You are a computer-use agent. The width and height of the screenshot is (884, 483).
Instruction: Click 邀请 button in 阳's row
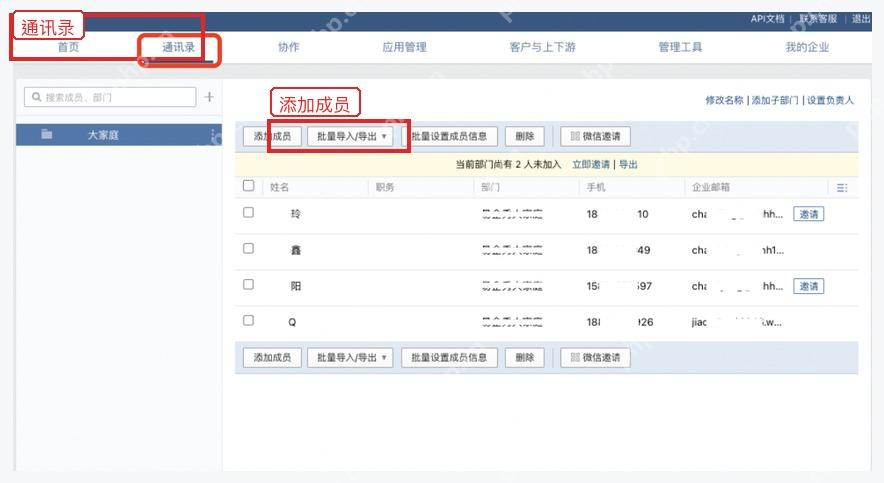(808, 286)
